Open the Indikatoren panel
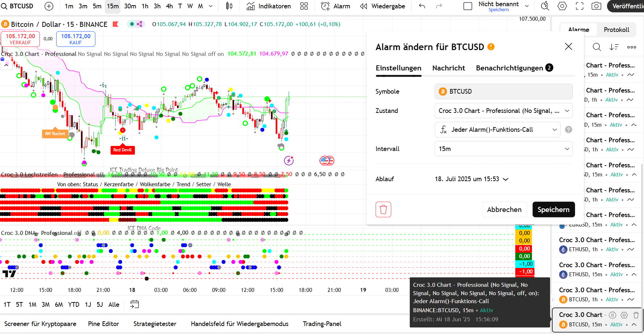Viewport: 644px width, 334px height. pyautogui.click(x=269, y=6)
